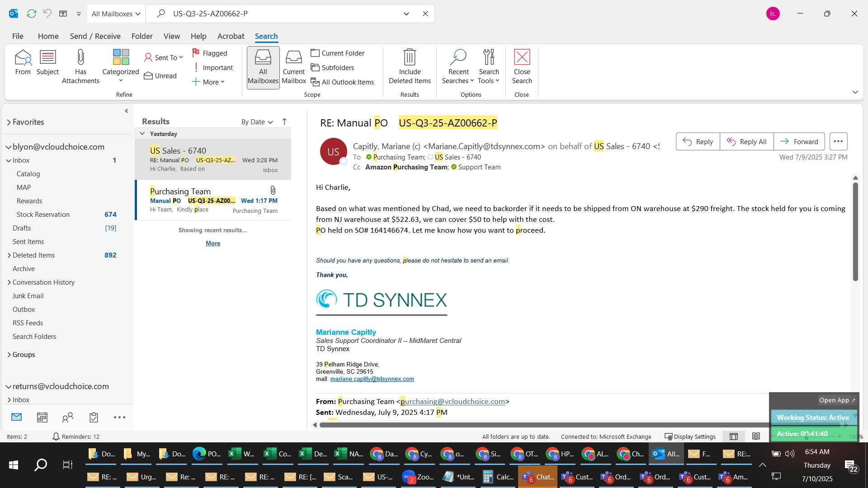Filter results by Important
The height and width of the screenshot is (488, 868).
click(x=212, y=67)
